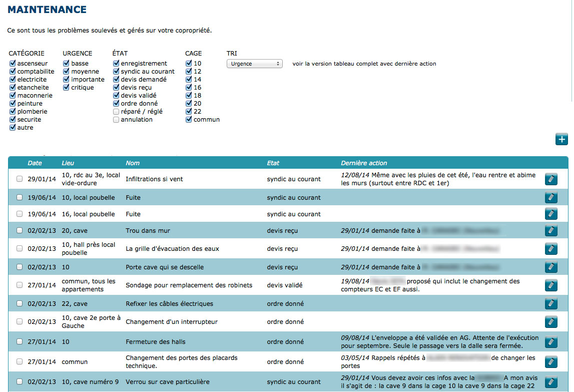Edit the 'Trou dans mur' entry with its pencil icon

pyautogui.click(x=551, y=230)
